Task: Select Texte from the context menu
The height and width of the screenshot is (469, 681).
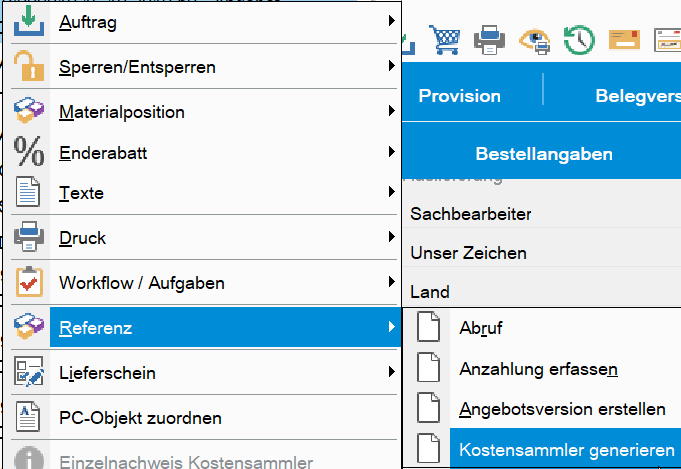Action: (82, 193)
